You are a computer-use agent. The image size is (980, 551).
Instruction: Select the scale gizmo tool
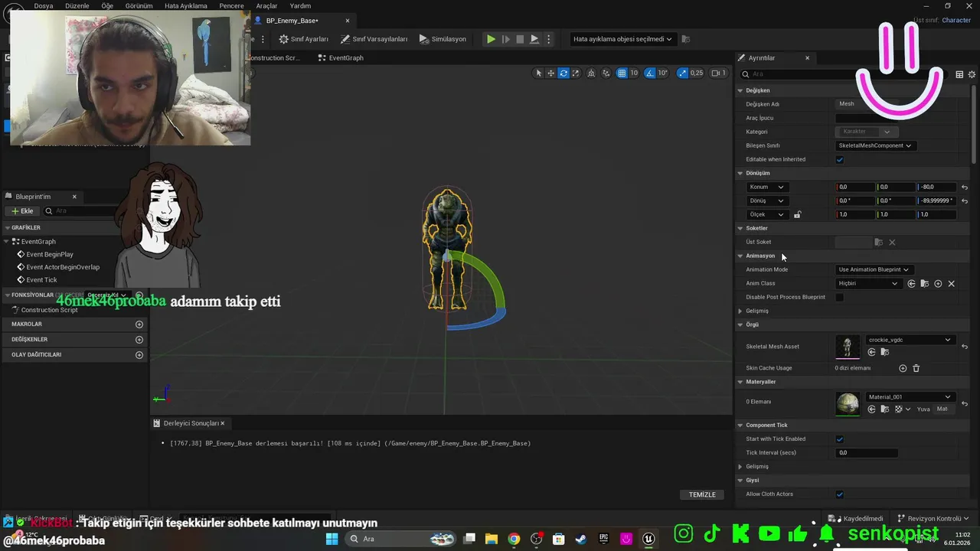tap(576, 73)
